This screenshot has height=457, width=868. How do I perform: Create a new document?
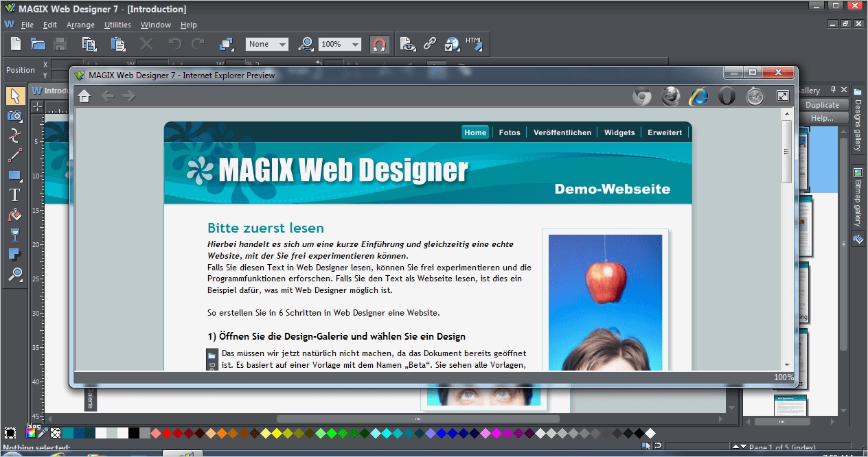click(15, 44)
